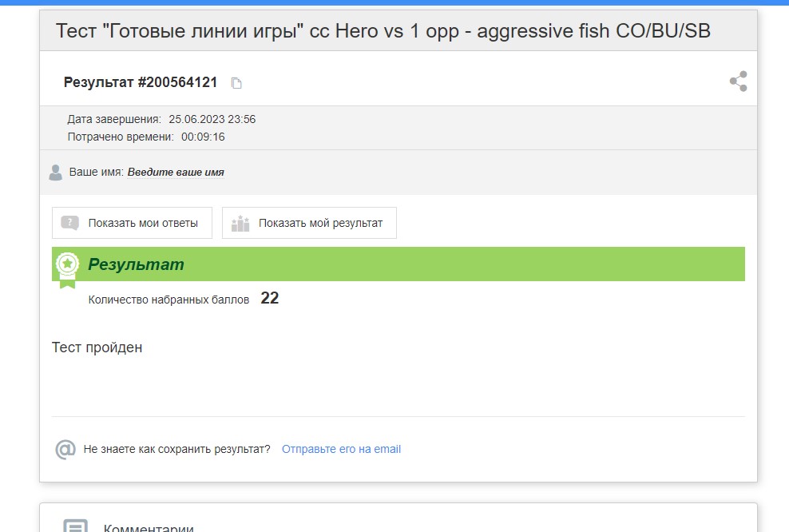Screen dimensions: 789x532
Task: Follow the Отправьте его на email link
Action: [341, 449]
